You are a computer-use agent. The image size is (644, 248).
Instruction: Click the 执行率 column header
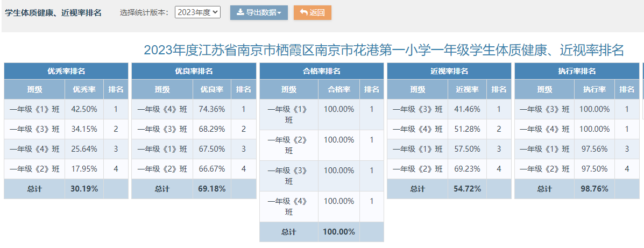tap(595, 89)
